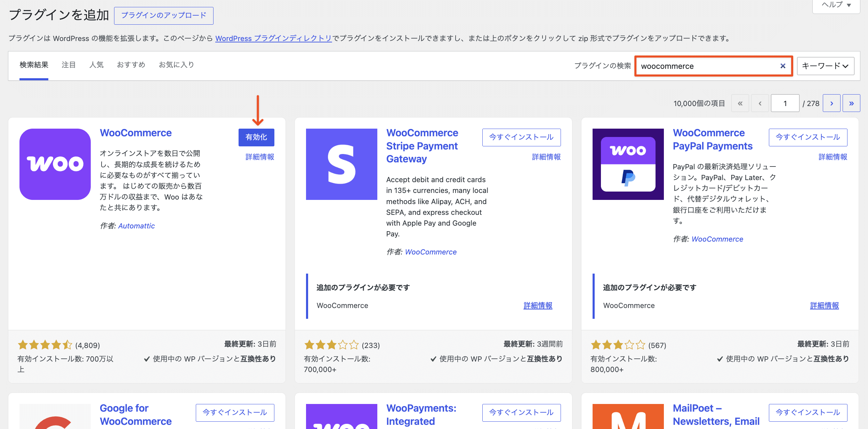Expand the ヘルプ help panel
Image resolution: width=868 pixels, height=429 pixels.
point(836,5)
